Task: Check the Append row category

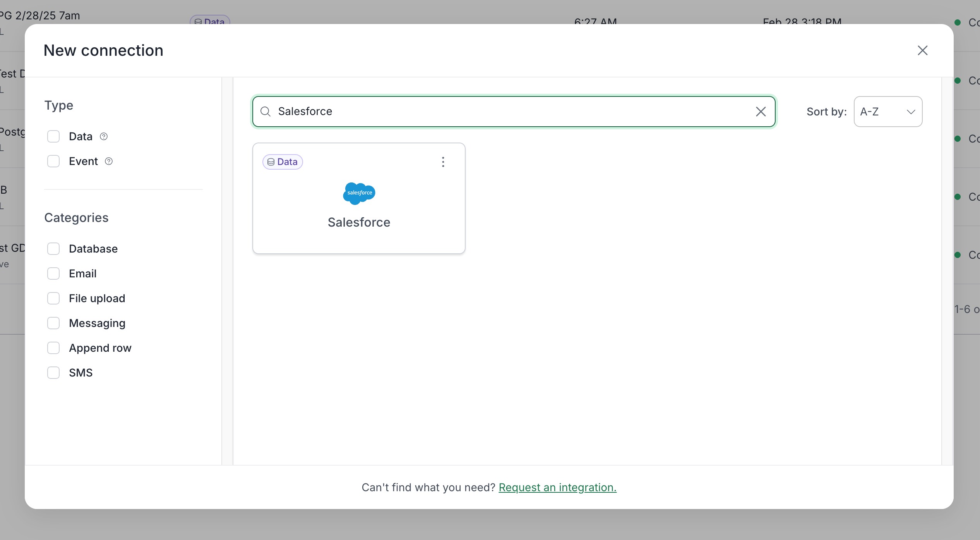Action: [53, 348]
